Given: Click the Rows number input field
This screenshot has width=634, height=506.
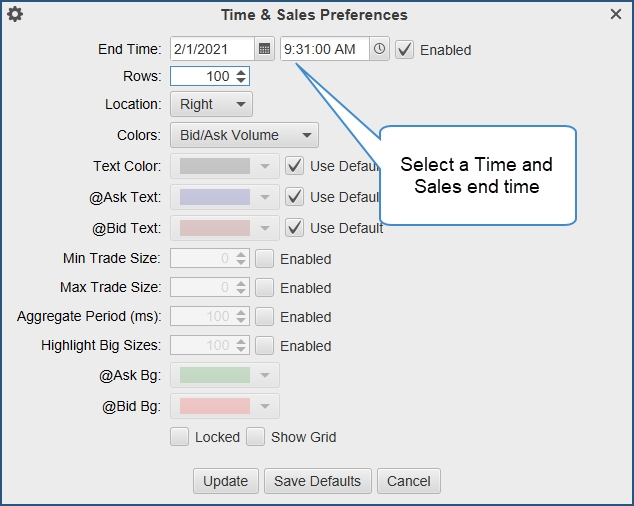Looking at the screenshot, I should point(202,76).
